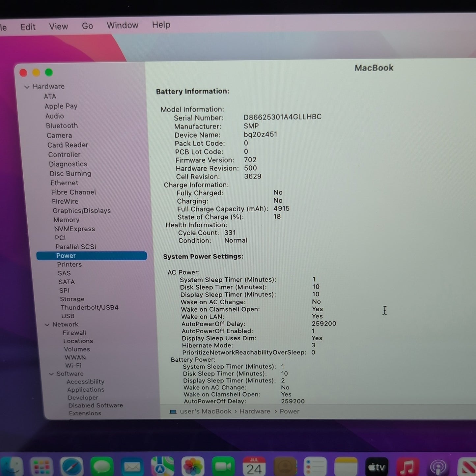
Task: Select Wi-Fi under Network
Action: [x=73, y=365]
